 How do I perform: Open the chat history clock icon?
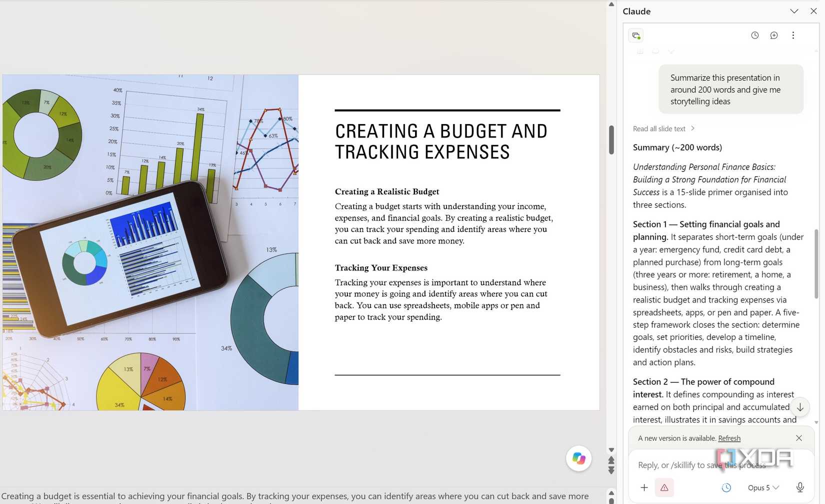(754, 35)
